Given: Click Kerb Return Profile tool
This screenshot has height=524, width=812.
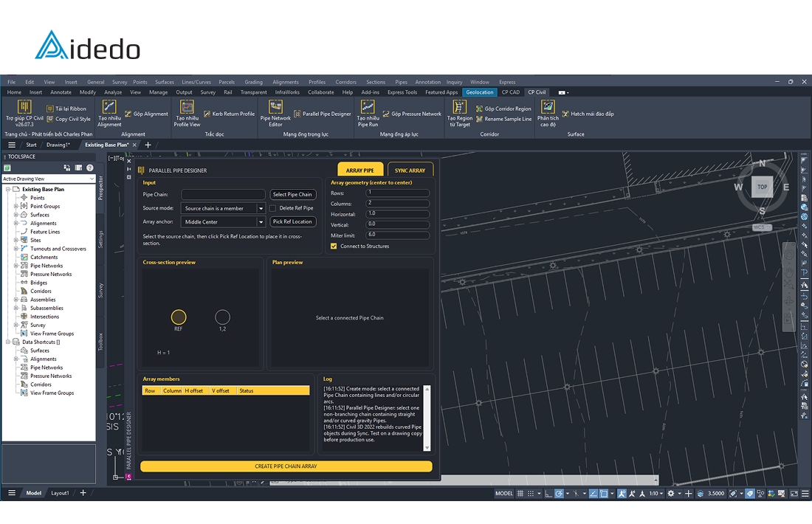Looking at the screenshot, I should coord(229,114).
